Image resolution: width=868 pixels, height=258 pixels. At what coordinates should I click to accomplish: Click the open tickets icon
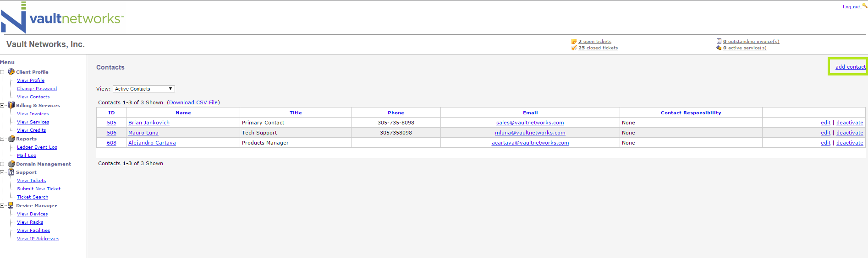574,42
